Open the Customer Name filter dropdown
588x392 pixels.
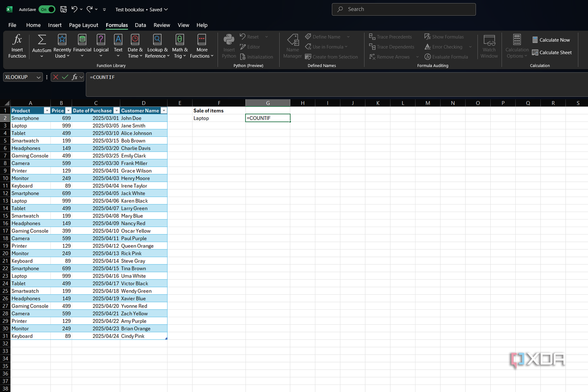[x=164, y=110]
